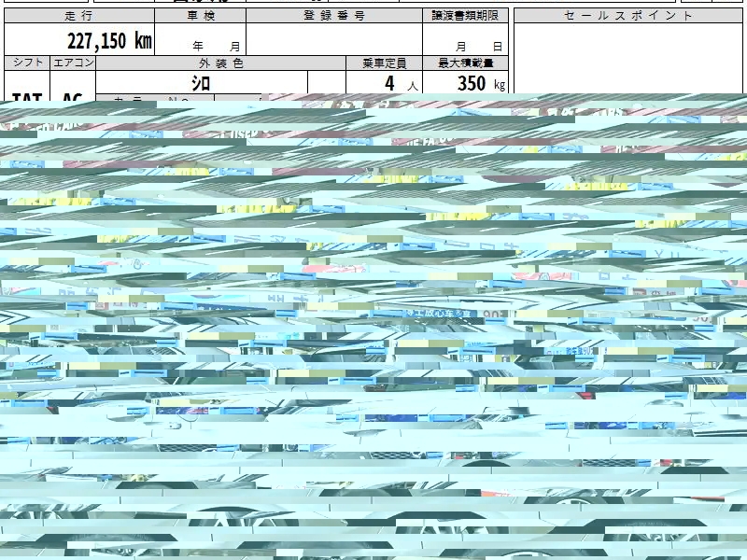Click the セールスポイント header
This screenshot has height=560, width=747.
pyautogui.click(x=627, y=15)
